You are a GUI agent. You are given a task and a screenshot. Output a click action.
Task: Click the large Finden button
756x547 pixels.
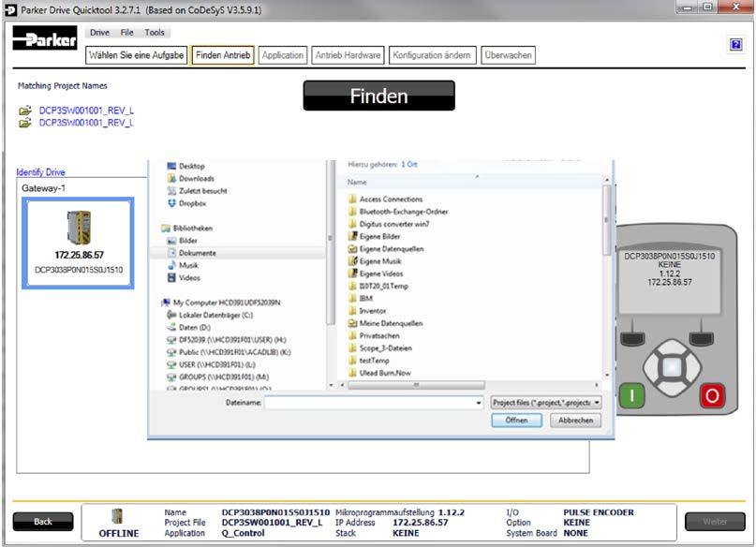pos(378,96)
